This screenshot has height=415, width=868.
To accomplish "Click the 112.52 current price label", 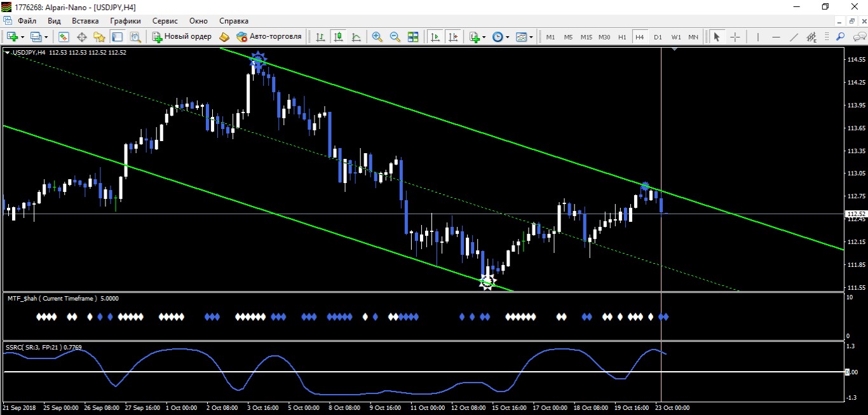I will click(855, 214).
